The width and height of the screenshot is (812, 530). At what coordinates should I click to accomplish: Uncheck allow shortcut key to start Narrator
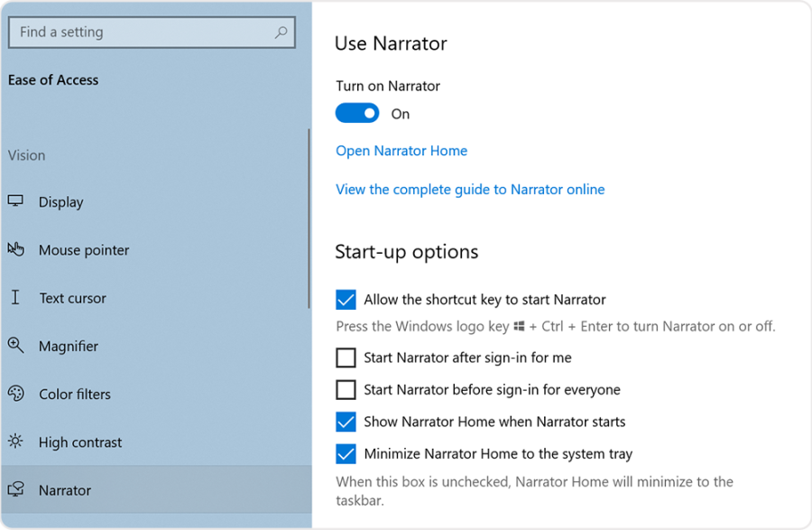tap(346, 299)
